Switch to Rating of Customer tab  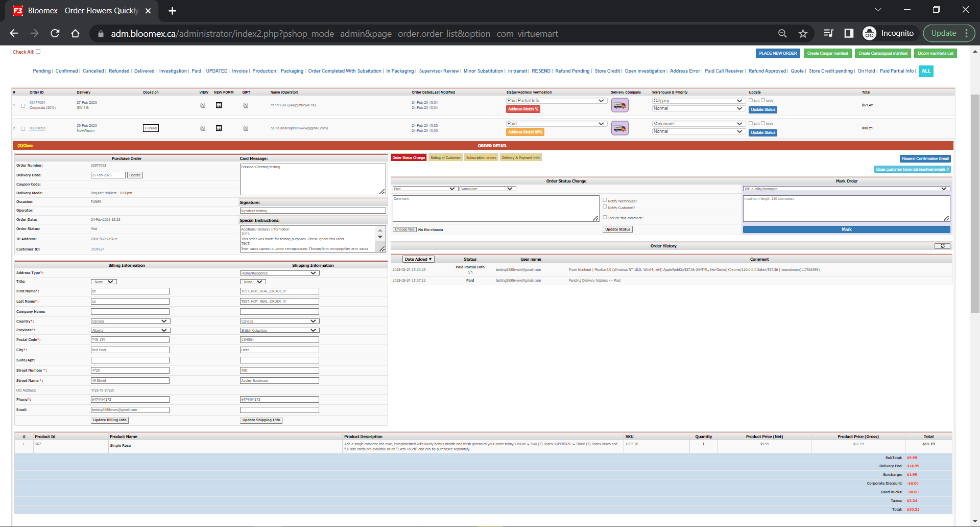tap(445, 157)
